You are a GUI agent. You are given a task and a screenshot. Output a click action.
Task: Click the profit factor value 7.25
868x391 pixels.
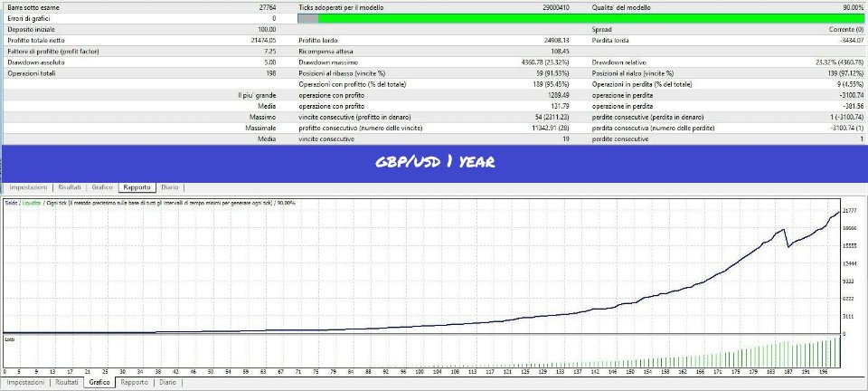[270, 52]
